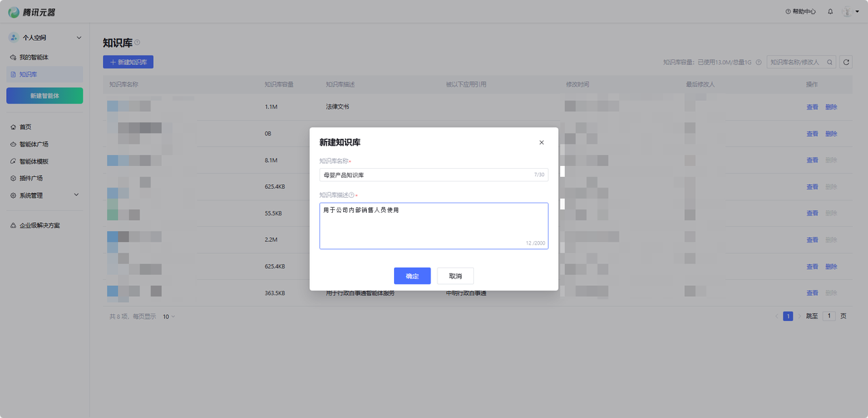Click 查看 in the 55.5KB row
The height and width of the screenshot is (418, 868).
[812, 213]
